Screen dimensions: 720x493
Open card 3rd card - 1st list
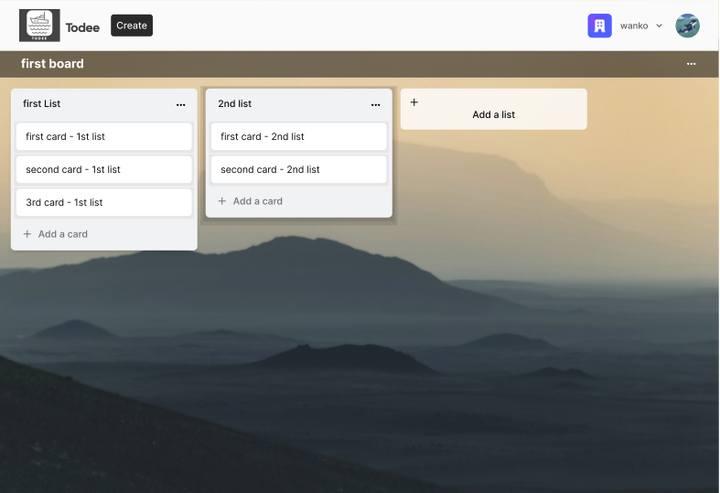pos(104,202)
